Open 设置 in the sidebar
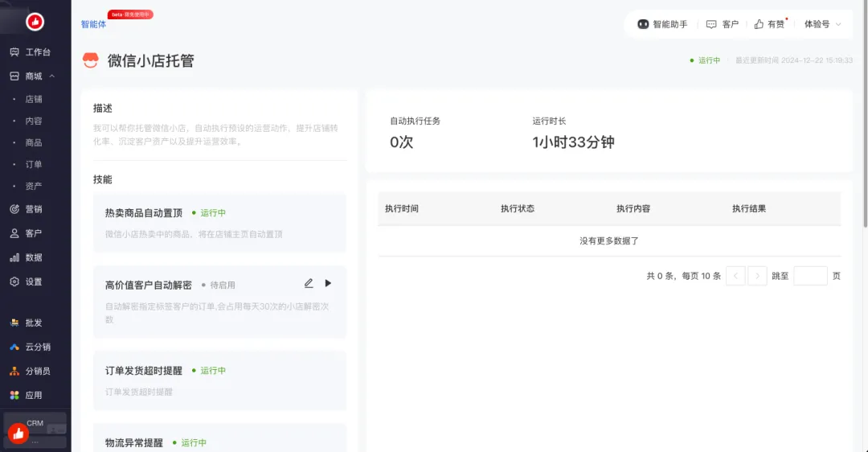The height and width of the screenshot is (452, 868). pos(33,281)
